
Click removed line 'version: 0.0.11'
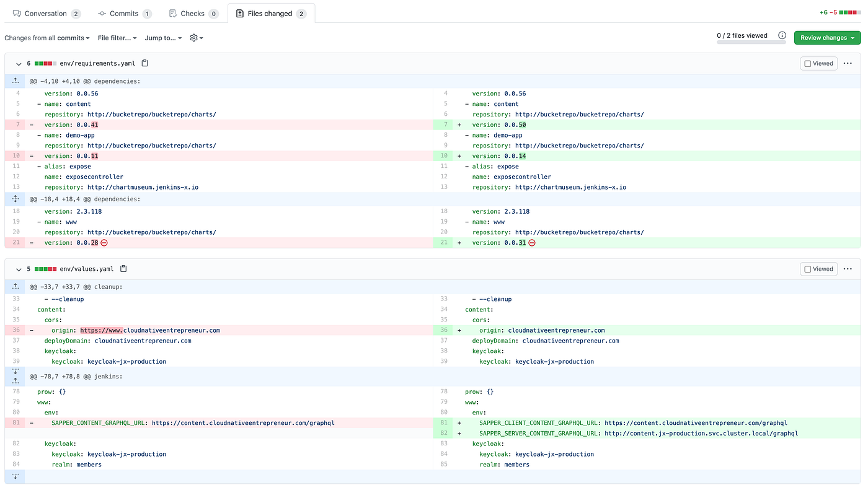click(219, 156)
